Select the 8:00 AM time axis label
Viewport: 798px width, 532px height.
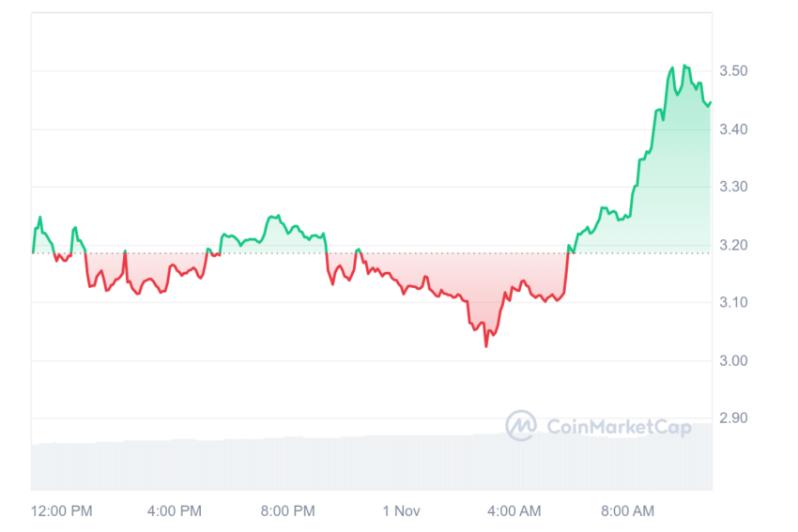(627, 511)
